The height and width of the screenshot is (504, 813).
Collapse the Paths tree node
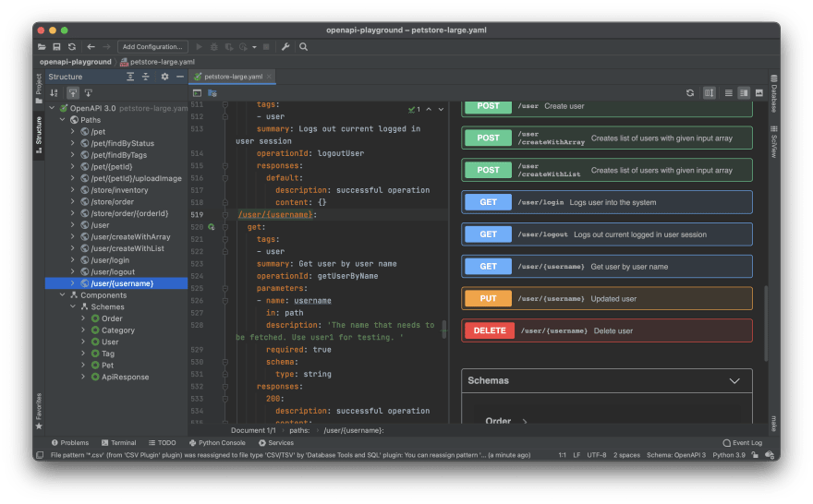tap(63, 120)
